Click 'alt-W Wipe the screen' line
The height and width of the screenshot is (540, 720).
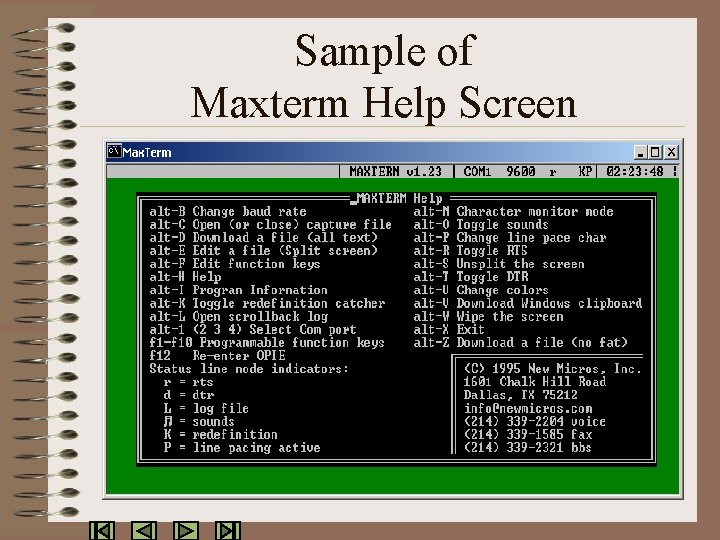pos(488,316)
